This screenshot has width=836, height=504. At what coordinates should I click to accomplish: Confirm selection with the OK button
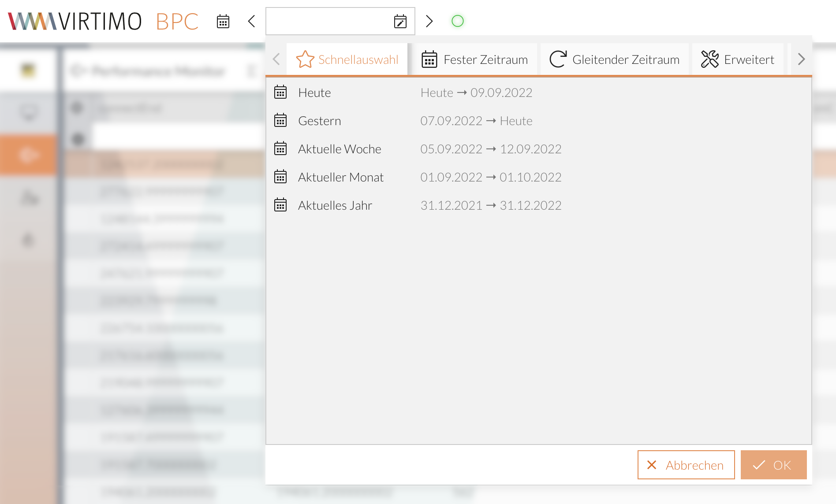pos(773,465)
